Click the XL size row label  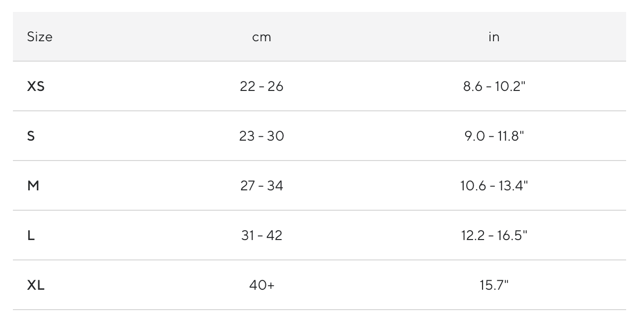click(36, 285)
